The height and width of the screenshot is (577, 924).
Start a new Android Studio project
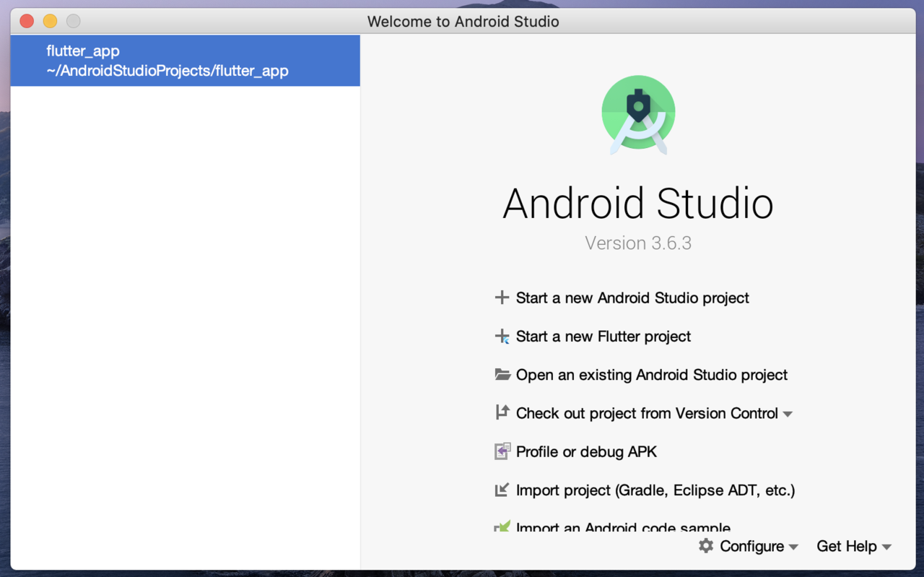tap(632, 298)
